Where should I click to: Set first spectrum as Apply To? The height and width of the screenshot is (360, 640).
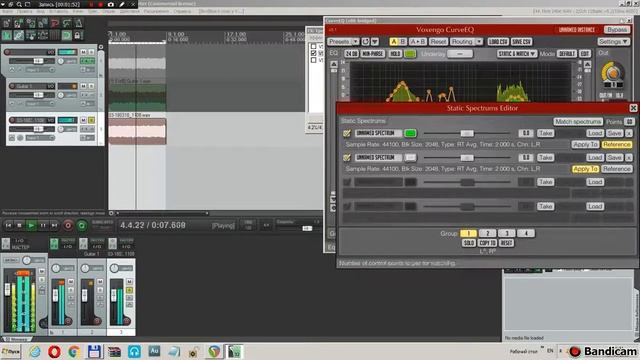(x=585, y=144)
